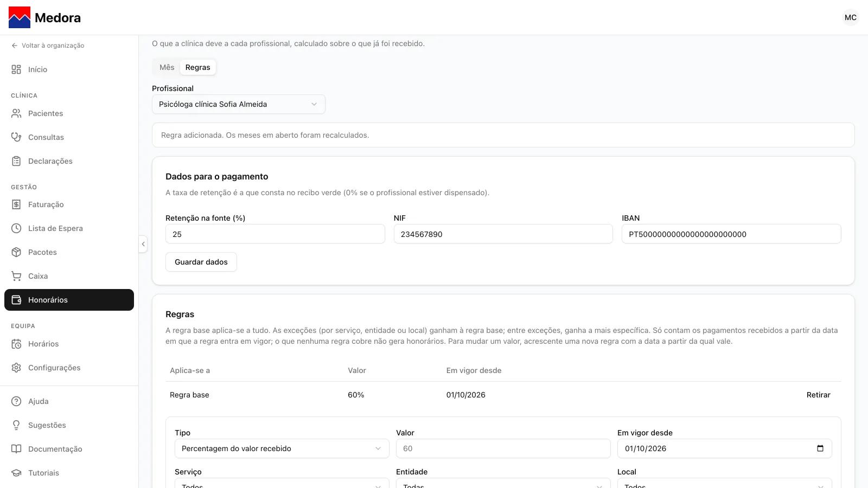This screenshot has width=868, height=488.
Task: Click the Lista de Espera clock icon
Action: (x=16, y=228)
